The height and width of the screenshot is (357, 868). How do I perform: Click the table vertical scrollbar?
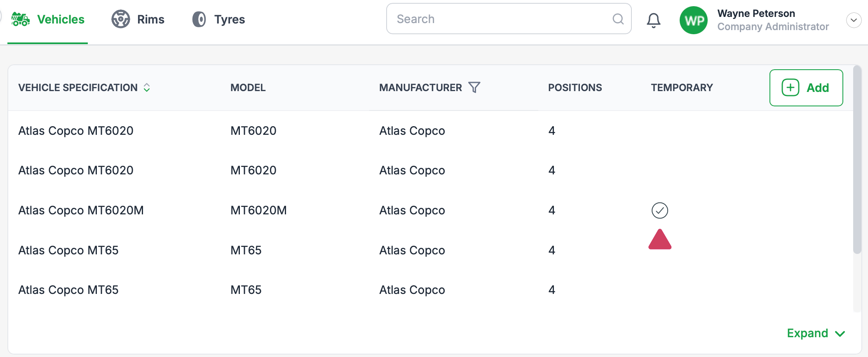click(x=857, y=165)
